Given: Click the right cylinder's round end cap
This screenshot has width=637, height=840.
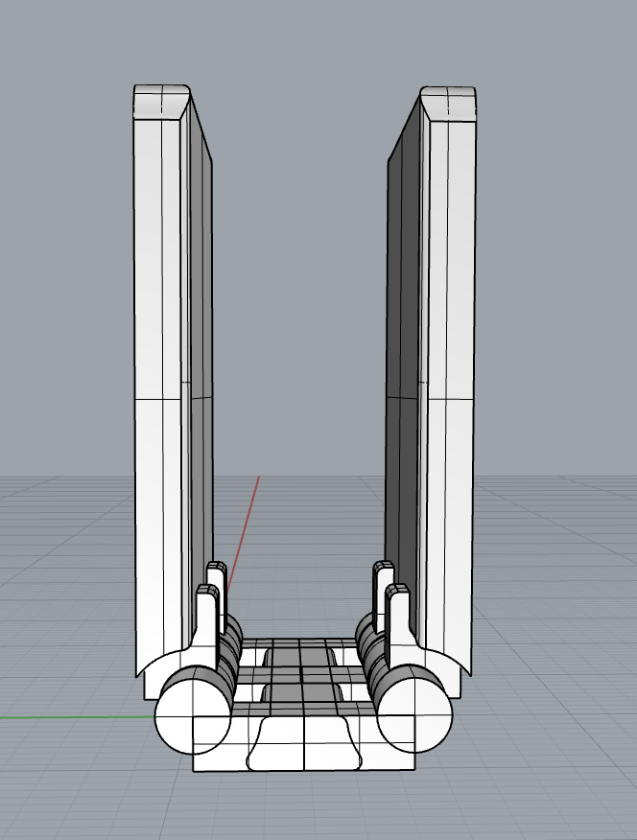Looking at the screenshot, I should click(x=414, y=715).
